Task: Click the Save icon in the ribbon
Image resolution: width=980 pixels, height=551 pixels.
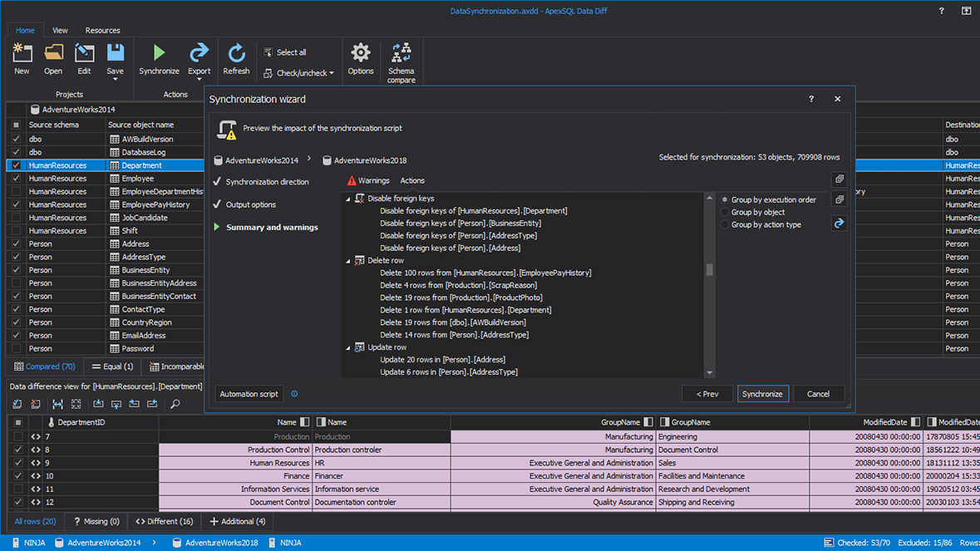Action: coord(115,54)
